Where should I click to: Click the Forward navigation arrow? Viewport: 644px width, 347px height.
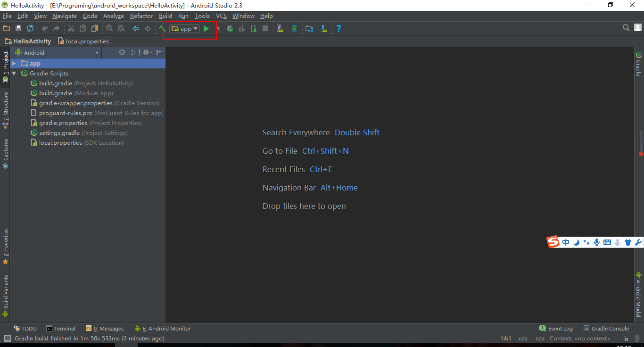click(x=148, y=29)
